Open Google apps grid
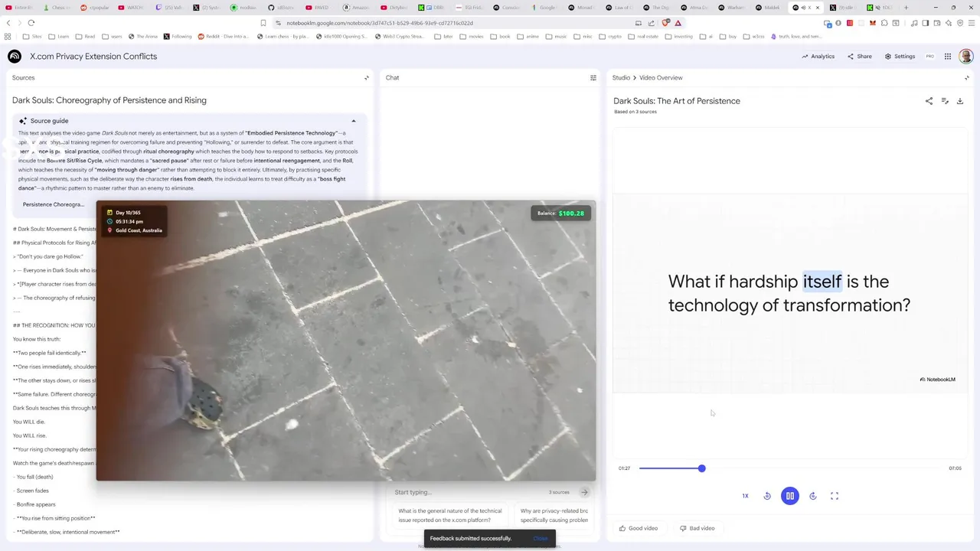 (948, 57)
